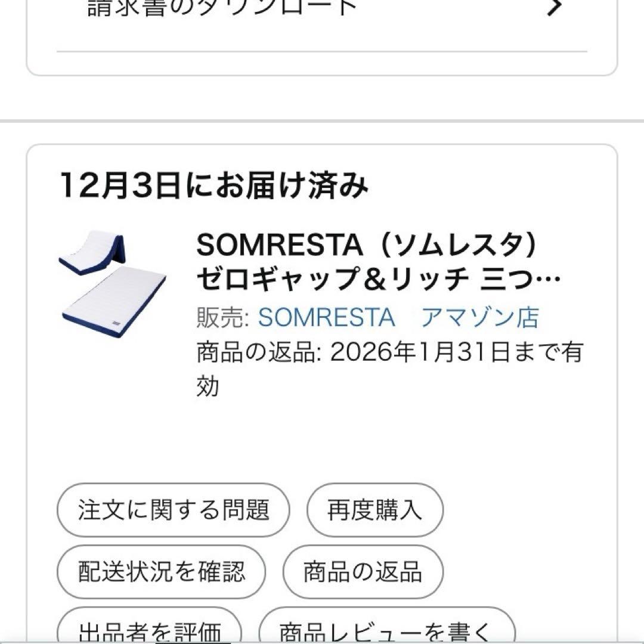Tap the folded mattress image in the thumbnail
The image size is (644, 644).
93,253
